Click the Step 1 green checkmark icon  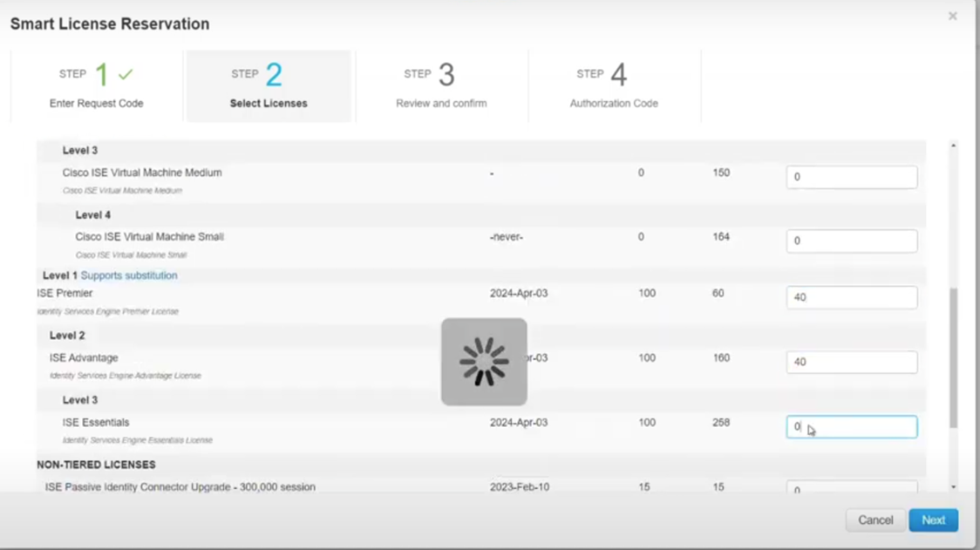pos(126,74)
